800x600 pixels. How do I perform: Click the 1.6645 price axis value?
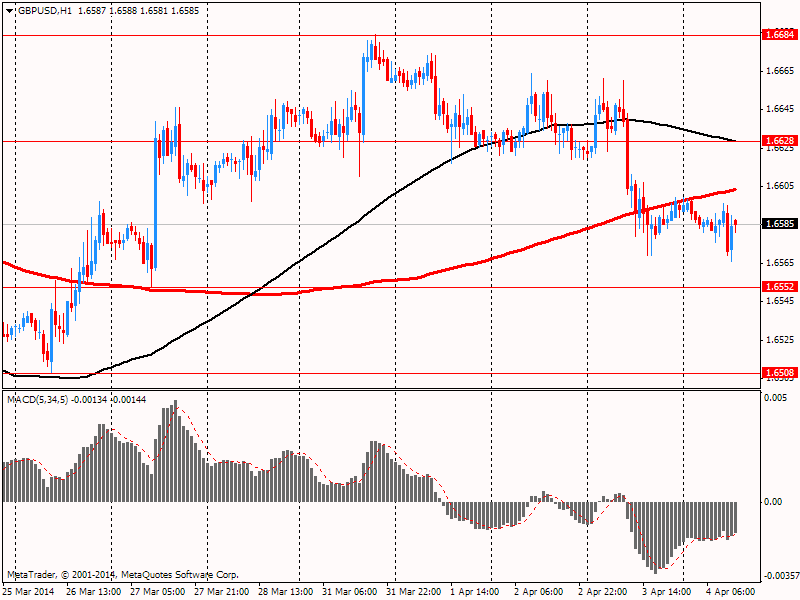(781, 109)
